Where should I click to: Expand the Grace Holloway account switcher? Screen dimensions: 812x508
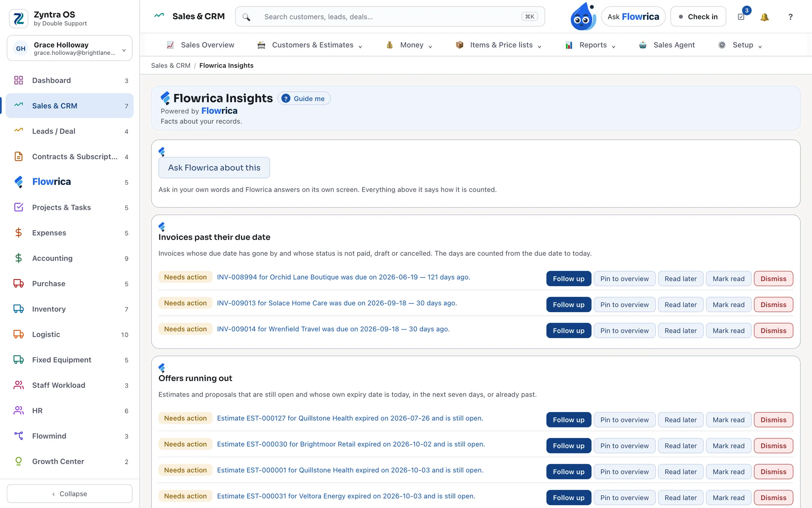coord(69,48)
